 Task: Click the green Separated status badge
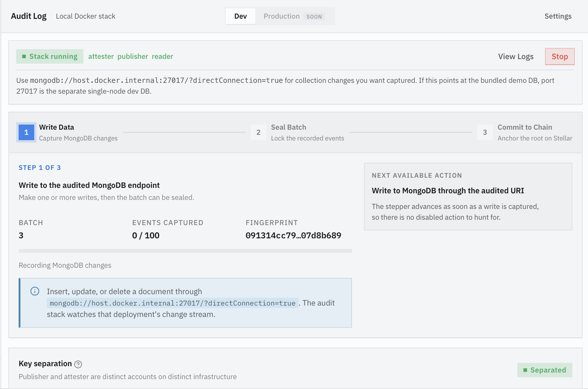tap(545, 370)
